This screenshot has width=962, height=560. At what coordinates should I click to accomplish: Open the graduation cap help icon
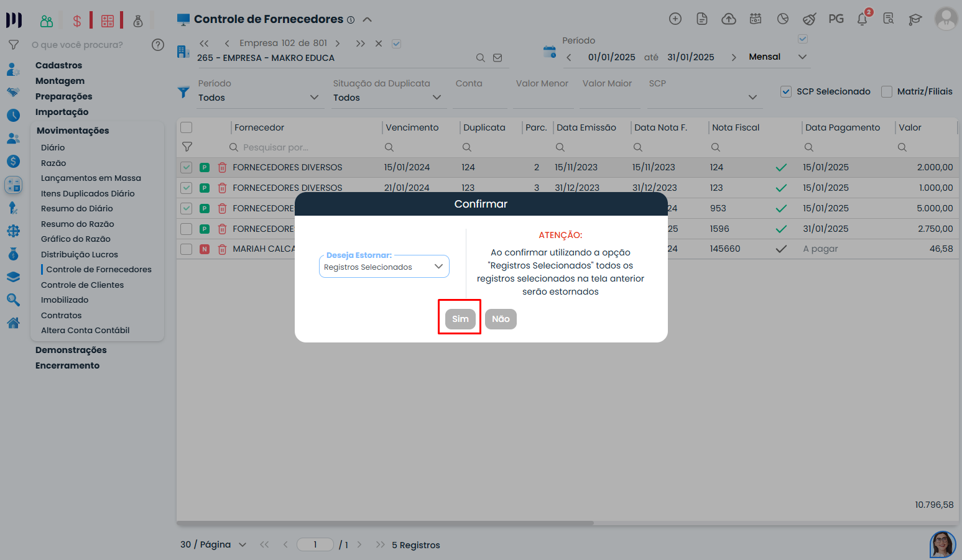click(915, 19)
